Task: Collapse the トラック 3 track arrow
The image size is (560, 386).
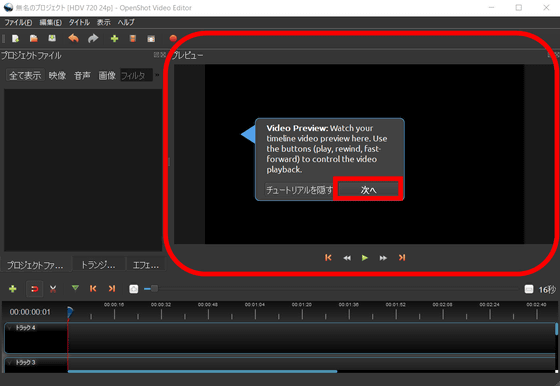Action: tap(10, 362)
